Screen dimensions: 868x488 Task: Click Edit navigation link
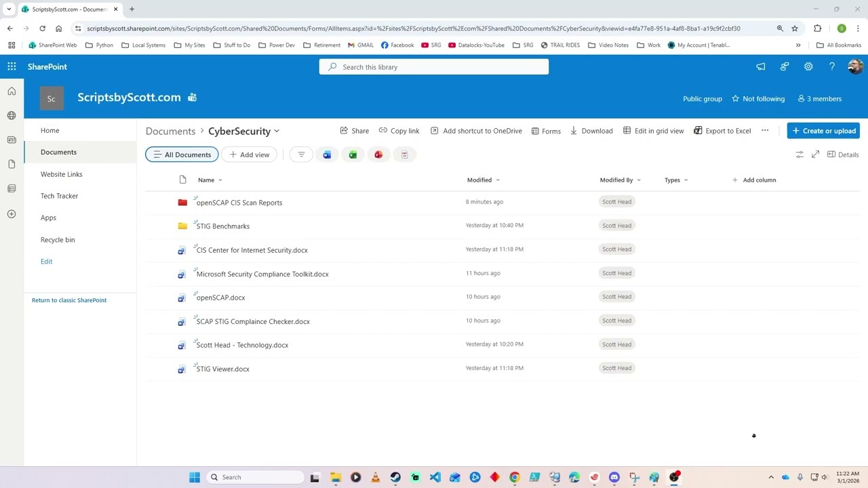(x=46, y=262)
